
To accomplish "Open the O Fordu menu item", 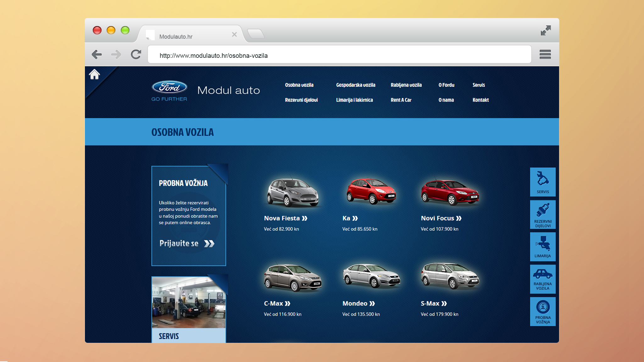I will point(446,85).
